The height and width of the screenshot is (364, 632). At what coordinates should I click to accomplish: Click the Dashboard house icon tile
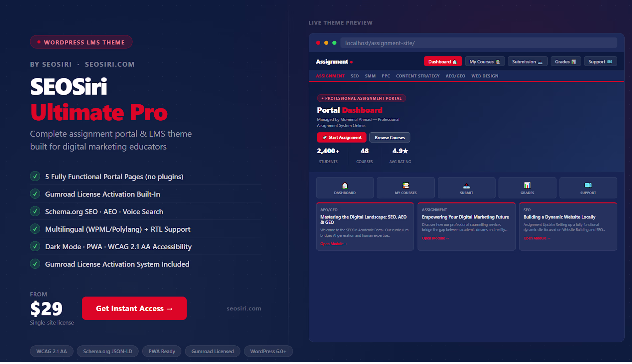(345, 188)
